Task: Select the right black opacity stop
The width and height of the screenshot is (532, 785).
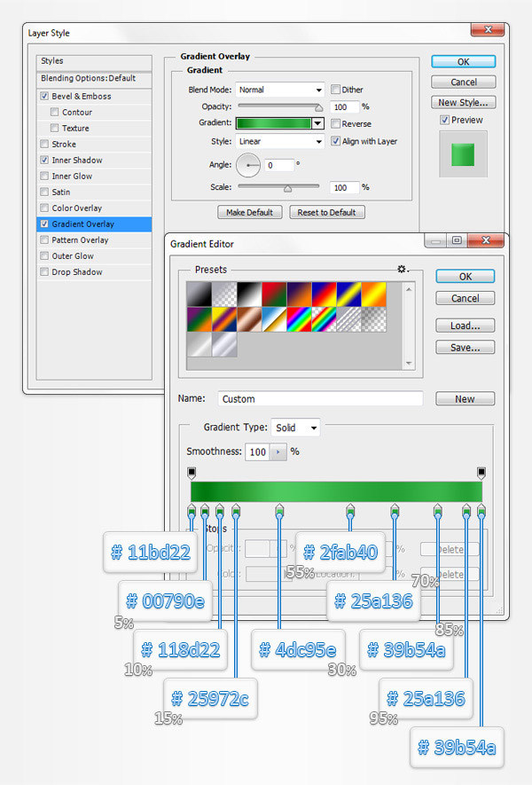Action: (481, 473)
